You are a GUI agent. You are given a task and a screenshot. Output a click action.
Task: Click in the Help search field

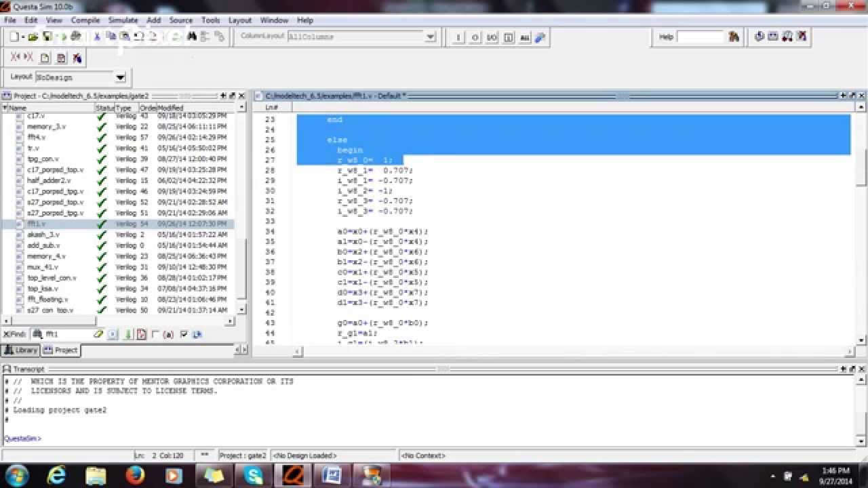pyautogui.click(x=701, y=37)
